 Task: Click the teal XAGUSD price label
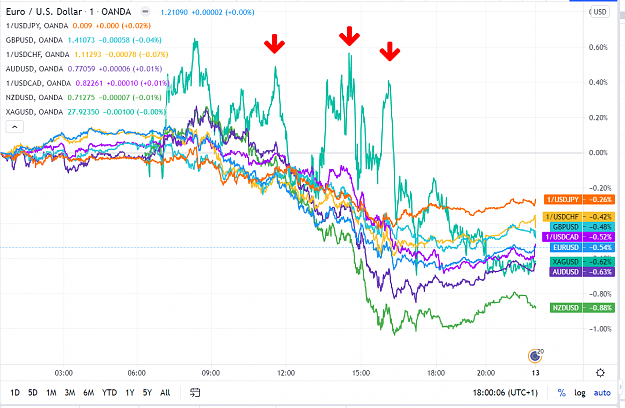tap(582, 262)
